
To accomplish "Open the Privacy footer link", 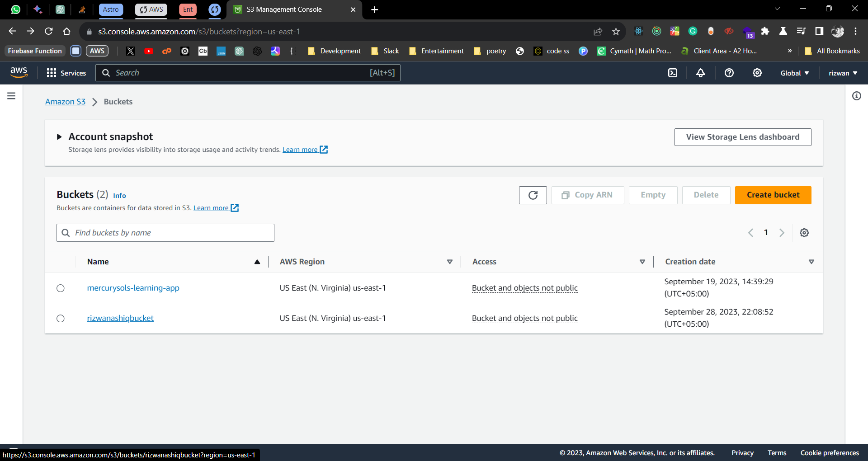I will tap(742, 453).
